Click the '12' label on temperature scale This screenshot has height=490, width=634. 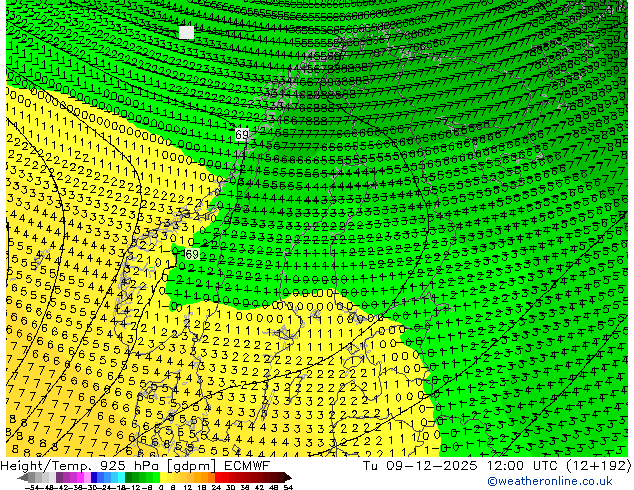pos(188,488)
